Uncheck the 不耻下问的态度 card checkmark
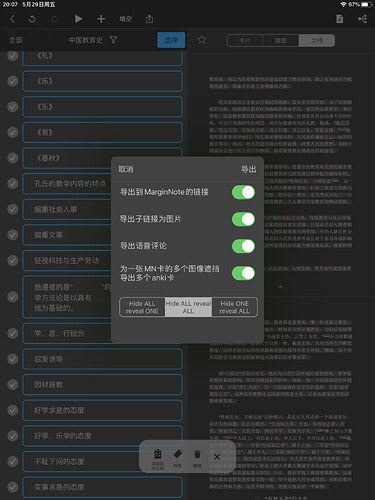This screenshot has height=500, width=375. tap(13, 461)
